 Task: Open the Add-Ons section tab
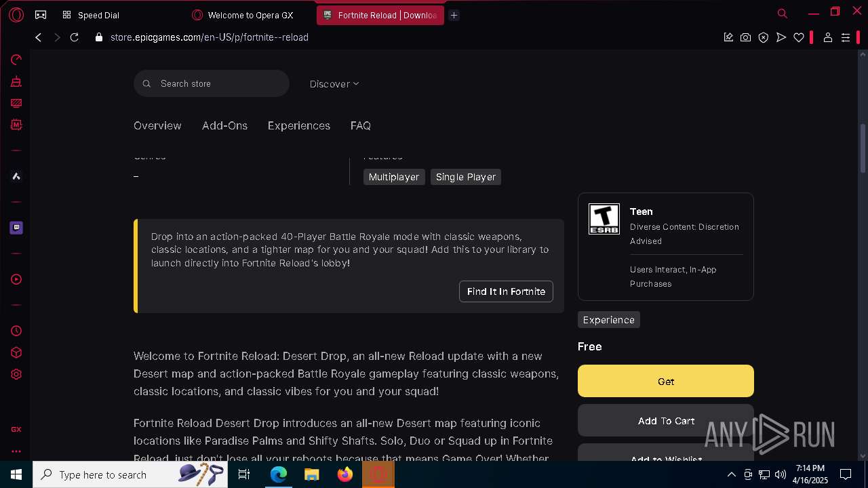click(x=224, y=125)
